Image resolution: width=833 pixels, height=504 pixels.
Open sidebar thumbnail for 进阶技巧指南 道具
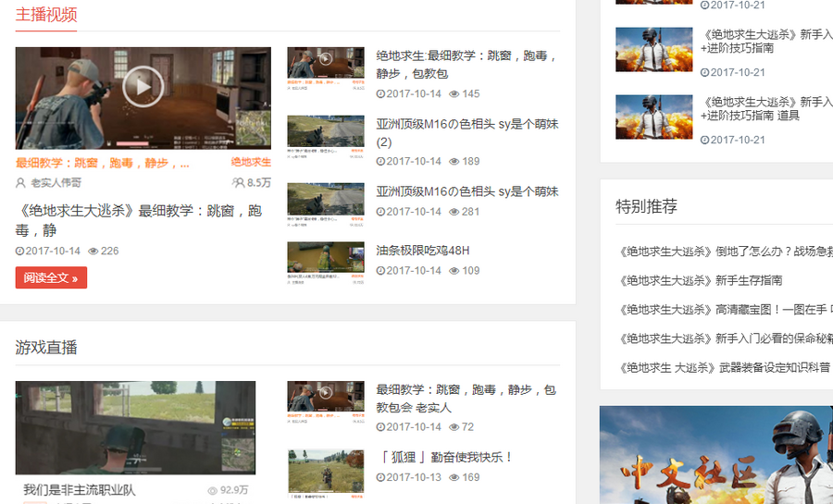pos(654,117)
